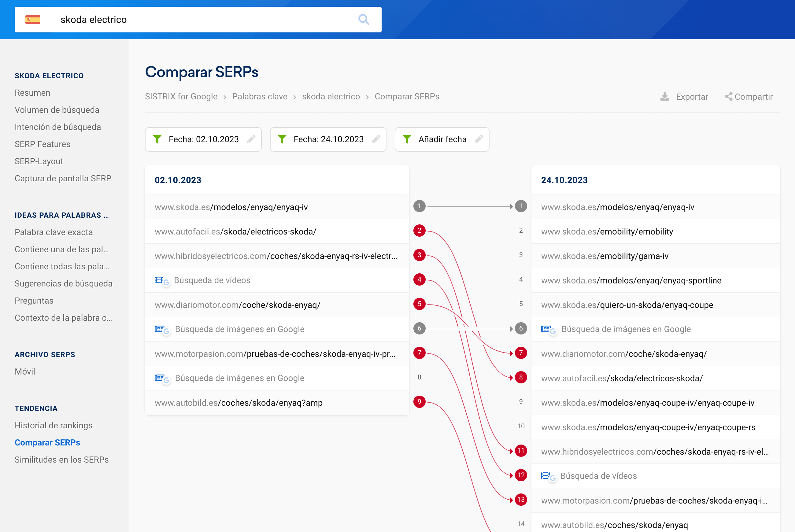Click video search icon in 24.10.2023 list
Image resolution: width=795 pixels, height=532 pixels.
coord(548,476)
